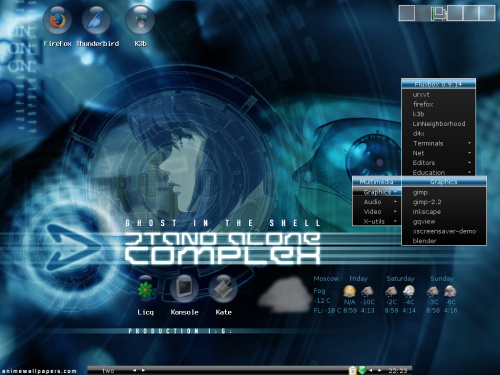Click the clipboard tray icon in toolbar
Screen dimensions: 500x375
(353, 370)
